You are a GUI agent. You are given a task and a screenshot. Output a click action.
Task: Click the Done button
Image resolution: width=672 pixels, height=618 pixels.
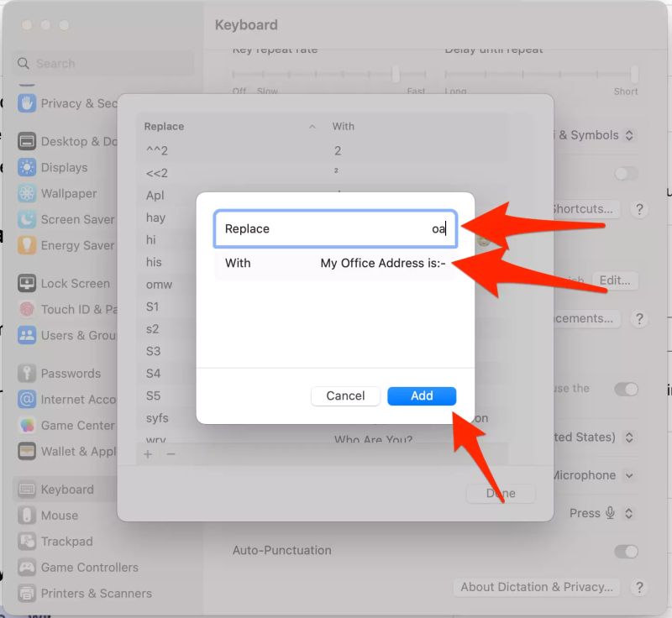501,494
